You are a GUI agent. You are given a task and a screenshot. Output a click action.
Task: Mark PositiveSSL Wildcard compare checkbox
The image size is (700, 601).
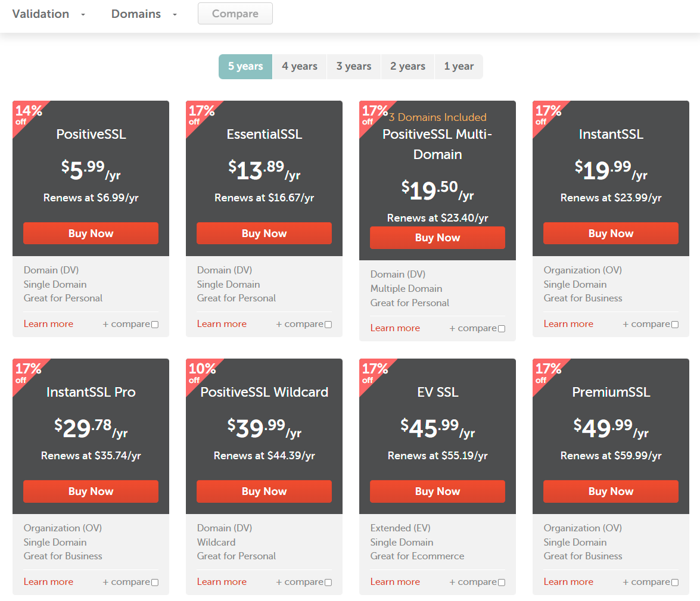tap(328, 583)
